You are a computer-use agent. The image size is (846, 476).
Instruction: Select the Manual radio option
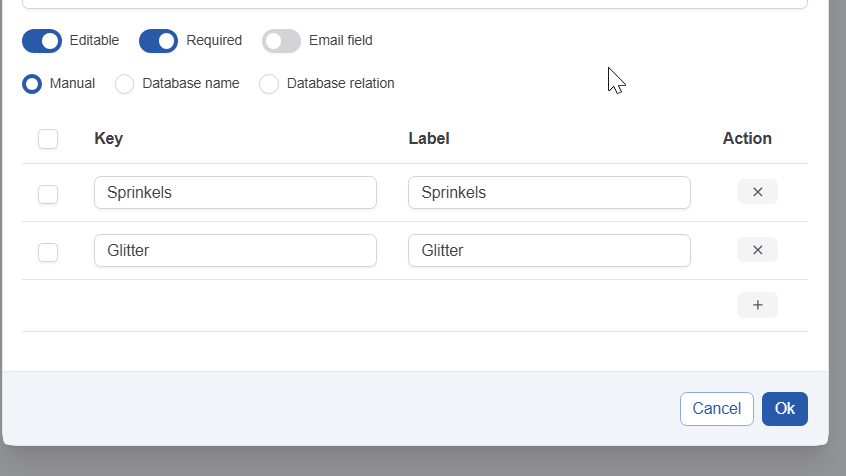[32, 84]
